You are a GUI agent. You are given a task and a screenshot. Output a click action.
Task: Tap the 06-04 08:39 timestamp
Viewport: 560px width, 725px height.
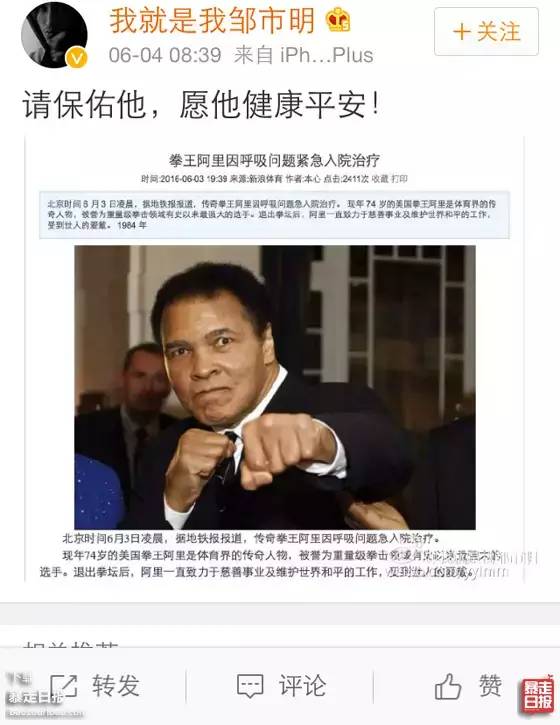click(x=165, y=55)
